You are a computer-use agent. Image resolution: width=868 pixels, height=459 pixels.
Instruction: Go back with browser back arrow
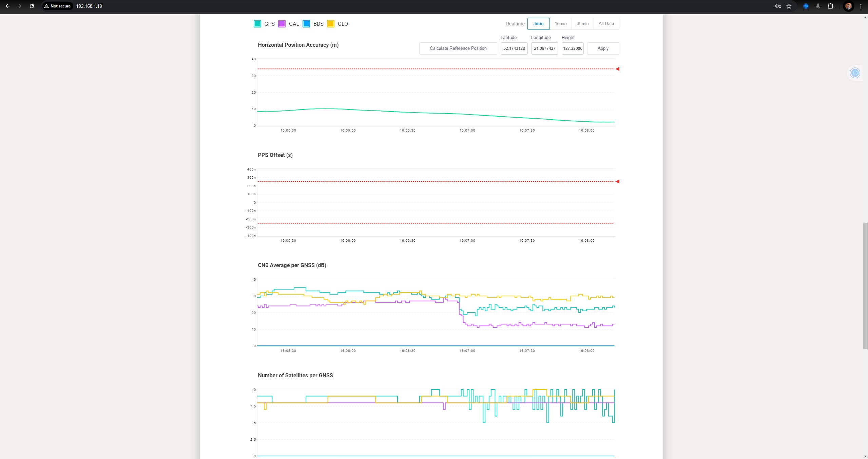[x=7, y=6]
